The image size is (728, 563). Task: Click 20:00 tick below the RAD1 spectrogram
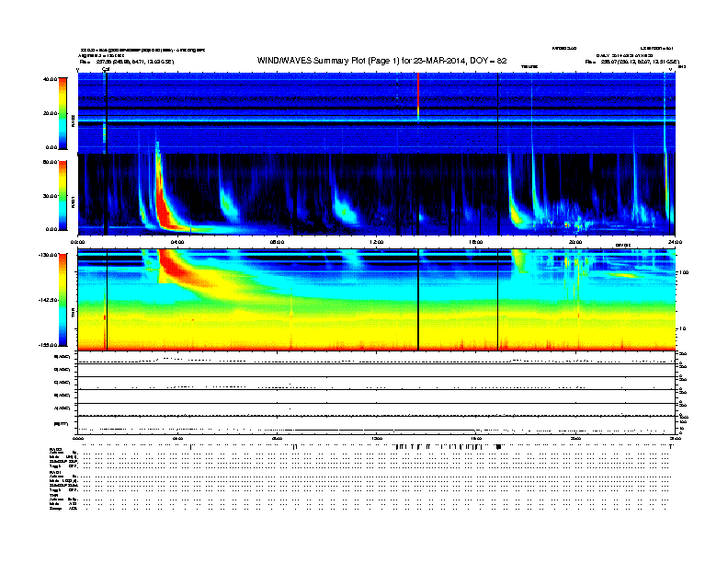coord(575,242)
